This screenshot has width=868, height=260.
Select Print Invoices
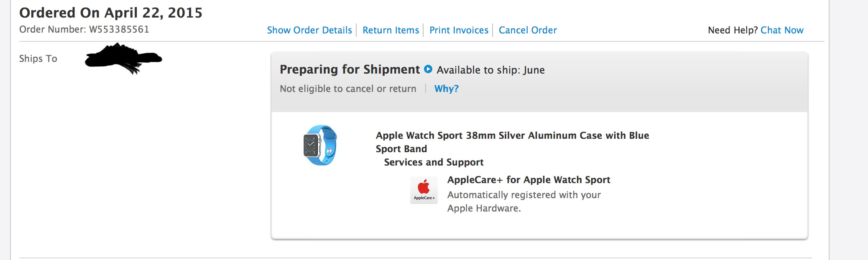pos(459,30)
